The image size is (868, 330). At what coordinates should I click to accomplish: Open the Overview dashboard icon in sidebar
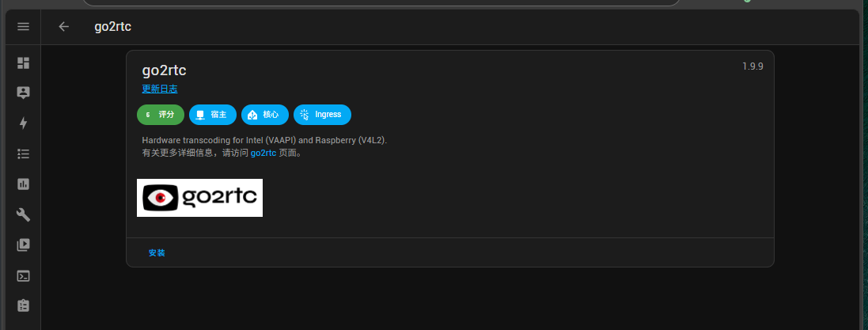coord(23,63)
